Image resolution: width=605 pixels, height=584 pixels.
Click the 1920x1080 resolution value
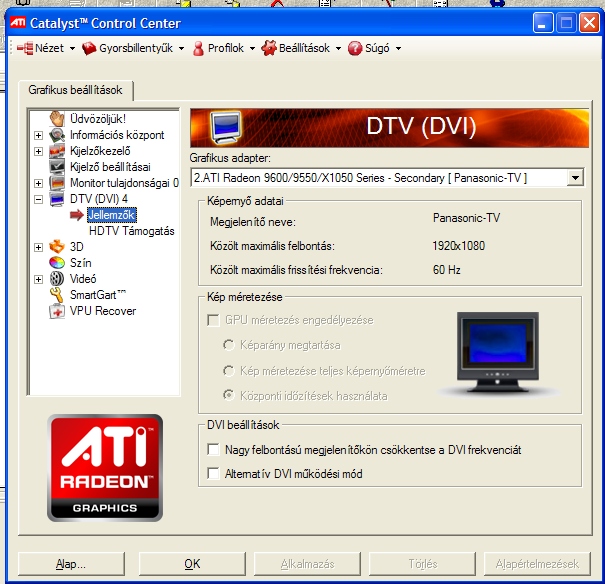[458, 246]
